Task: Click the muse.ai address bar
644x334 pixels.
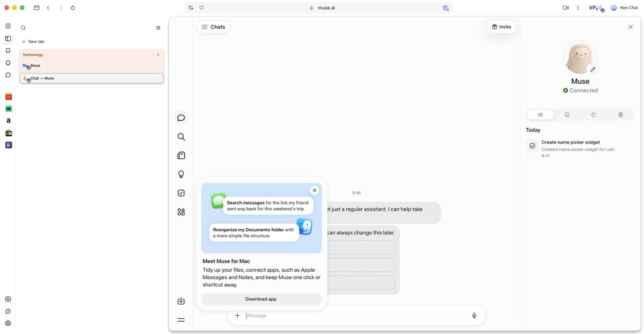Action: click(319, 8)
